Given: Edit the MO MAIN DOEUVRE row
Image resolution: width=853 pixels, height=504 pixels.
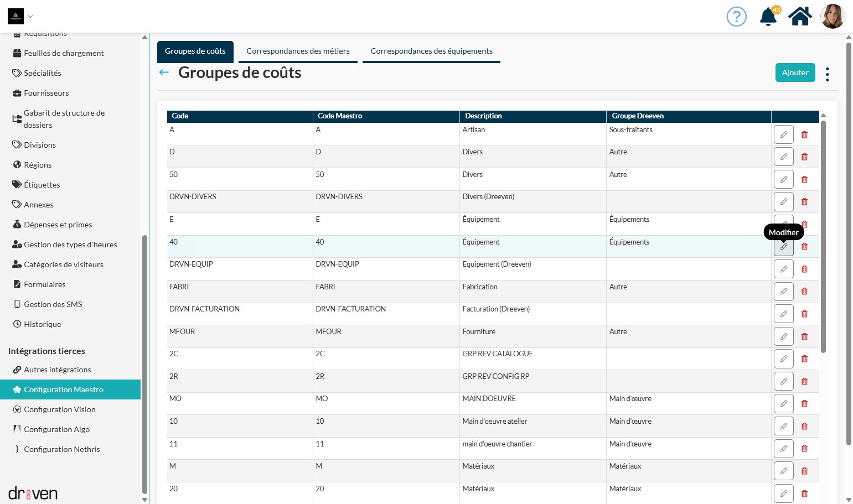Looking at the screenshot, I should pyautogui.click(x=783, y=403).
